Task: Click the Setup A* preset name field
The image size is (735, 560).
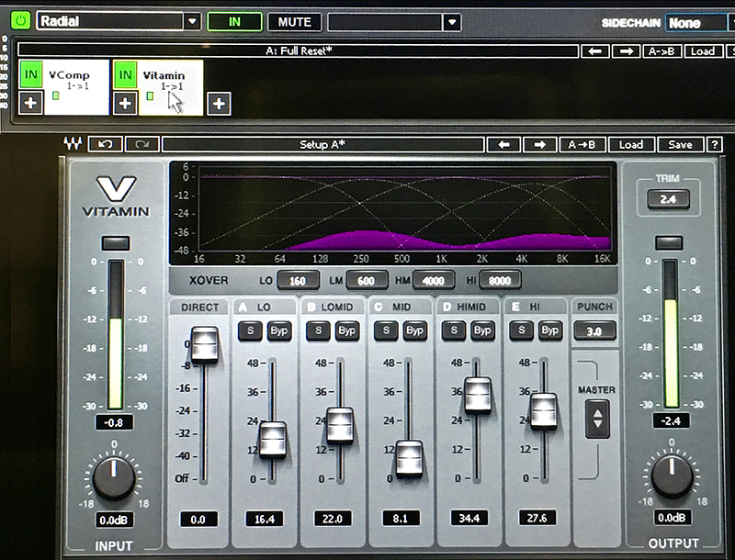Action: [323, 144]
